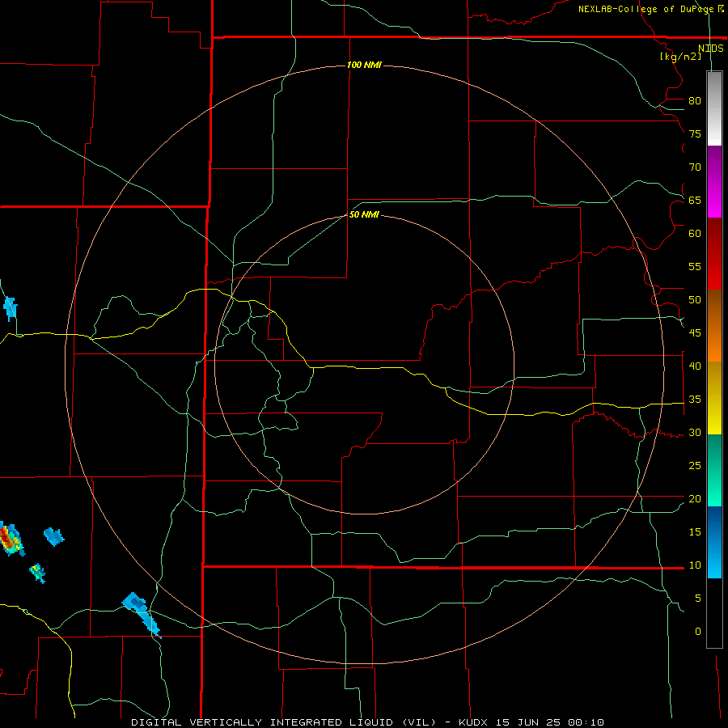Select the green segment of the color bar
The width and height of the screenshot is (728, 728).
pos(714,470)
